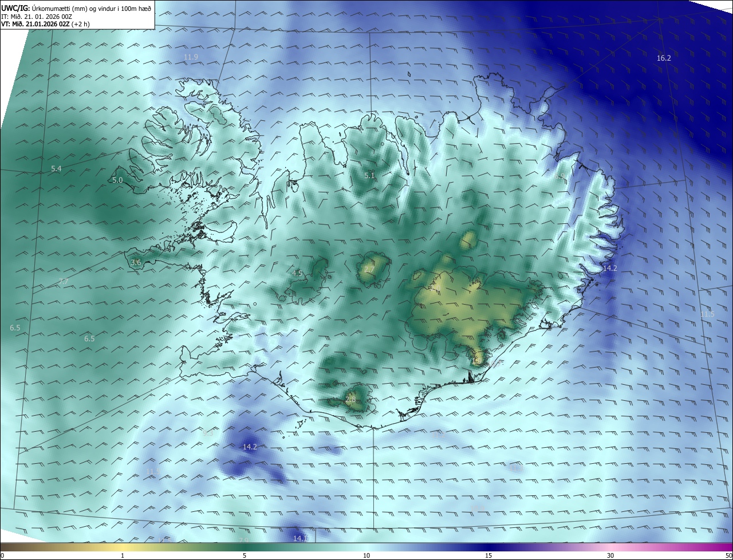This screenshot has width=733, height=560.
Task: Select the 14.1 value at the bottom edge
Action: (300, 538)
